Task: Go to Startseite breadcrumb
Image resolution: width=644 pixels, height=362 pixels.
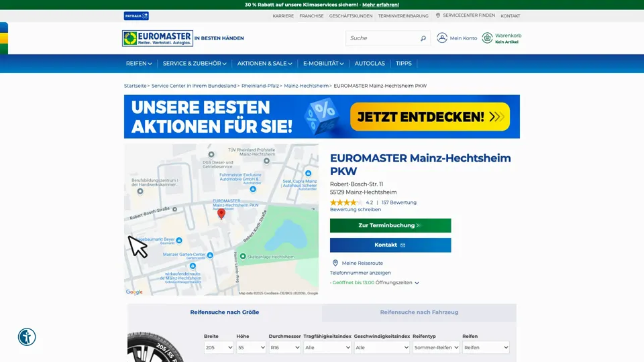Action: click(135, 86)
